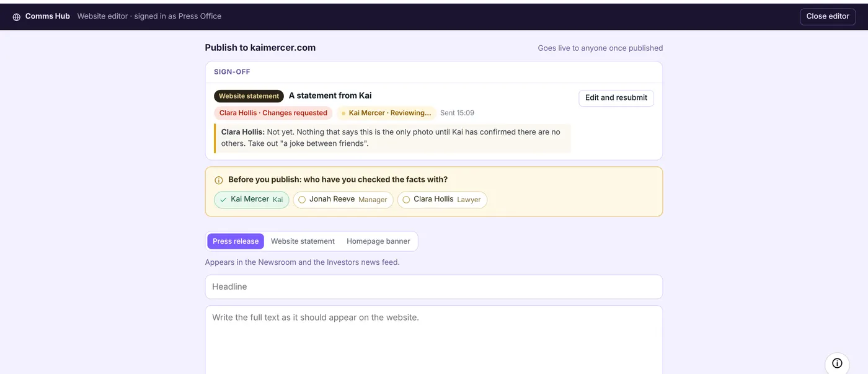Viewport: 868px width, 374px height.
Task: Open the Comms Hub title link
Action: [x=48, y=16]
